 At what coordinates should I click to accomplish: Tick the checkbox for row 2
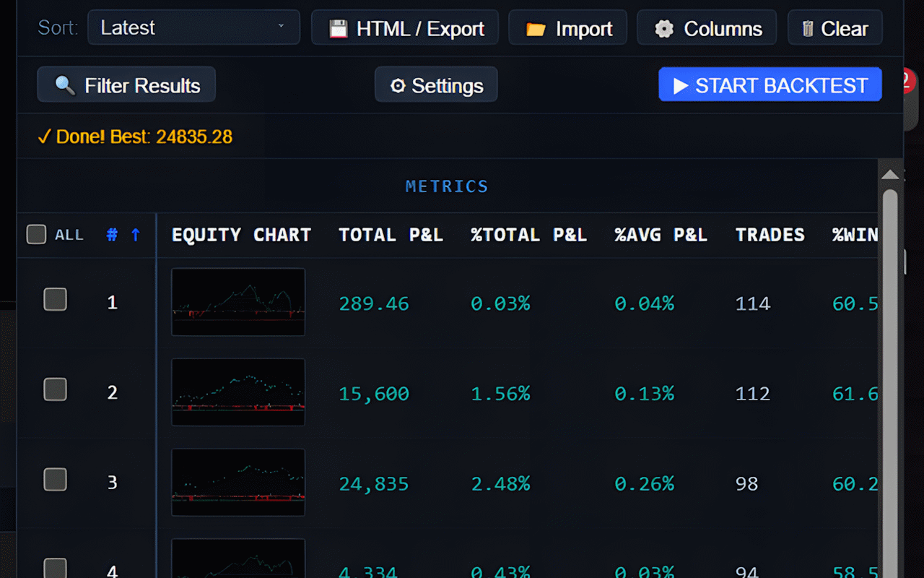click(x=55, y=389)
